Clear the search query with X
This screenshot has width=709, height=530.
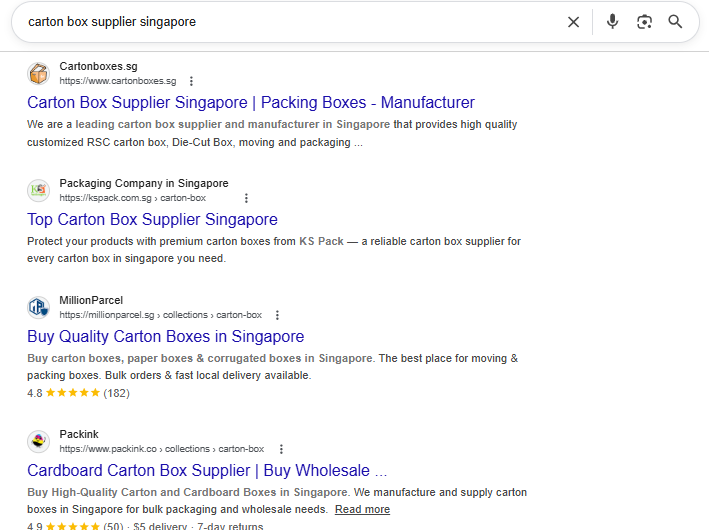point(573,22)
